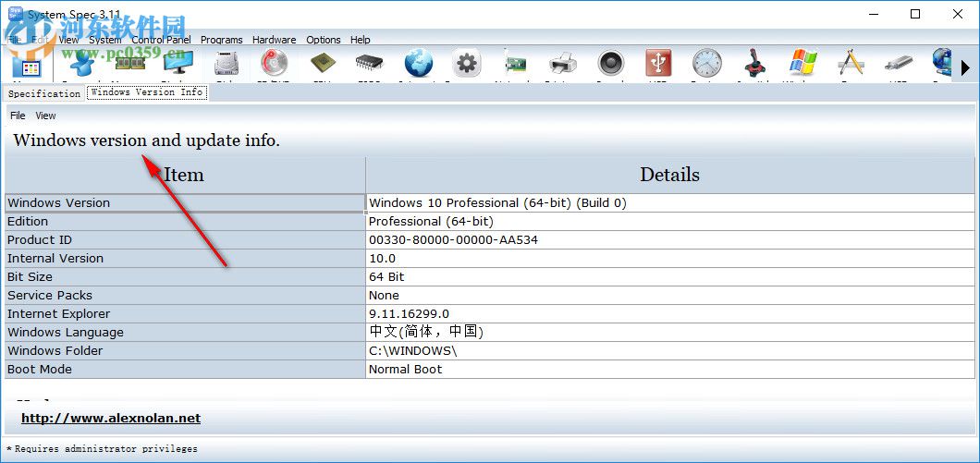The image size is (980, 463).
Task: Open the View menu in main menu bar
Action: tap(68, 40)
